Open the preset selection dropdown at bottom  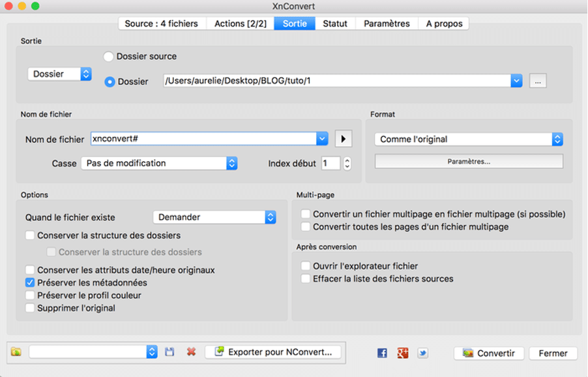pos(93,352)
